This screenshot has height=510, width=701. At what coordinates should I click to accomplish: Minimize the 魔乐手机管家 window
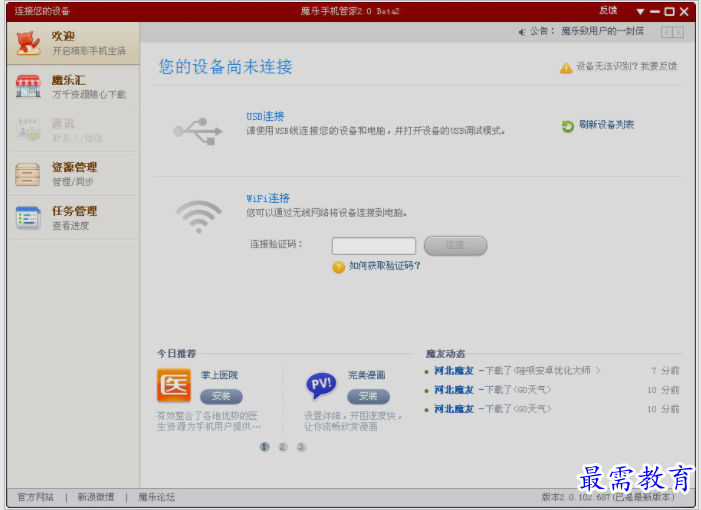click(655, 12)
